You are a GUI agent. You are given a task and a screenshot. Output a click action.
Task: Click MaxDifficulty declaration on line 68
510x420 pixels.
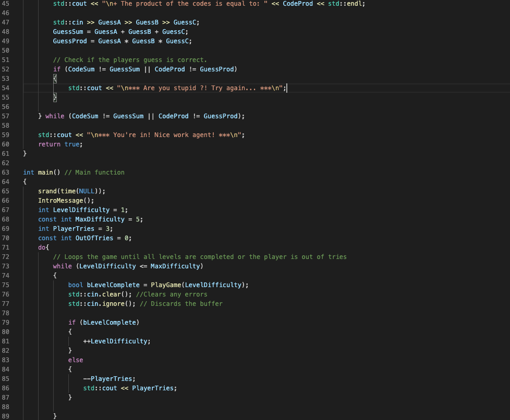(x=100, y=220)
